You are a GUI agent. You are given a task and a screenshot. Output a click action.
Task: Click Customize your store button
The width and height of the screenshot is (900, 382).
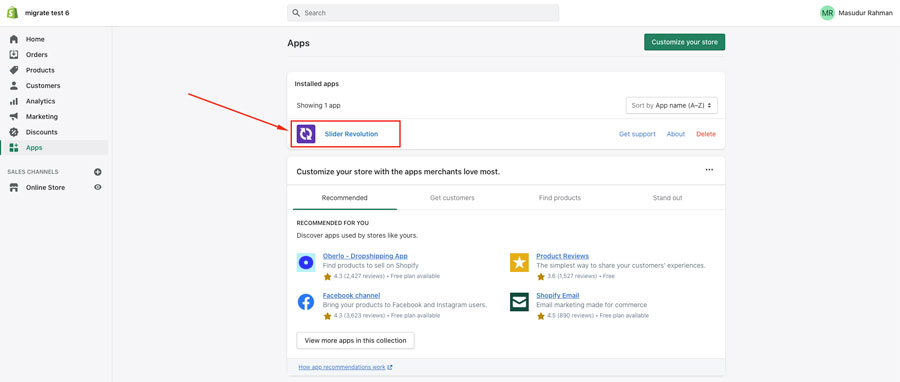coord(685,42)
